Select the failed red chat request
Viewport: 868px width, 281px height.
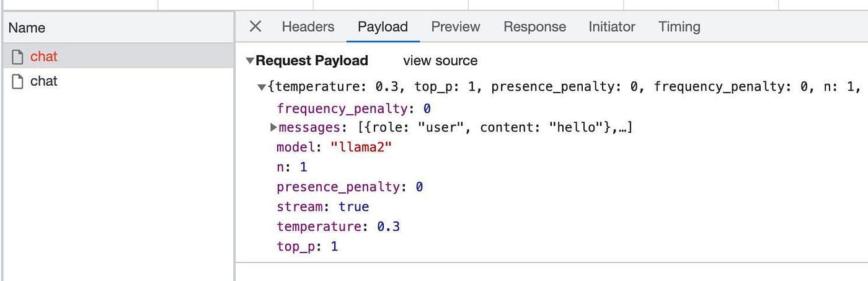click(x=43, y=56)
